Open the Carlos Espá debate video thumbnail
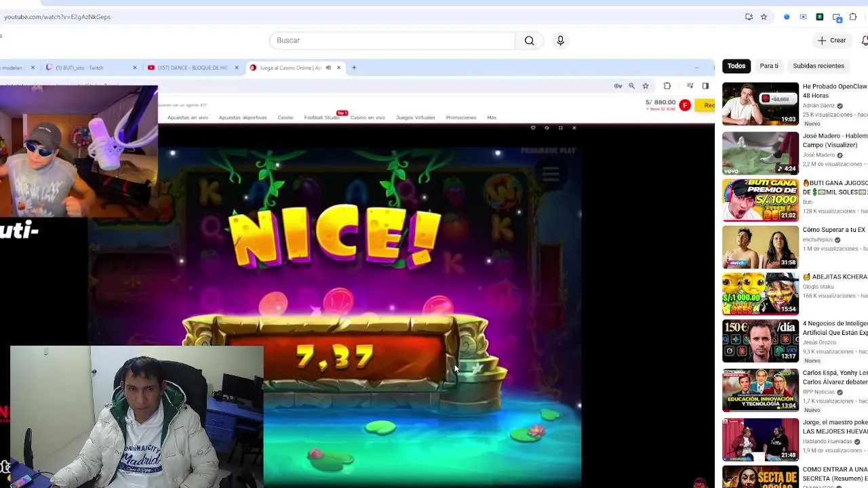This screenshot has width=868, height=488. [760, 390]
